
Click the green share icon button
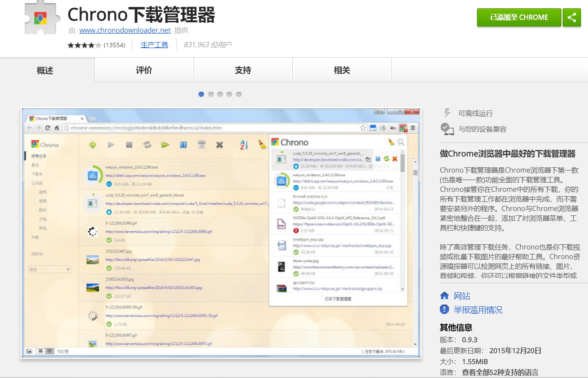(571, 17)
